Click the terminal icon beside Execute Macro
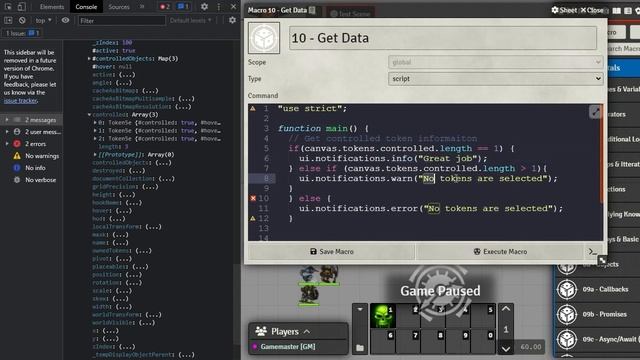Viewport: 640px width, 360px height. pos(593,251)
